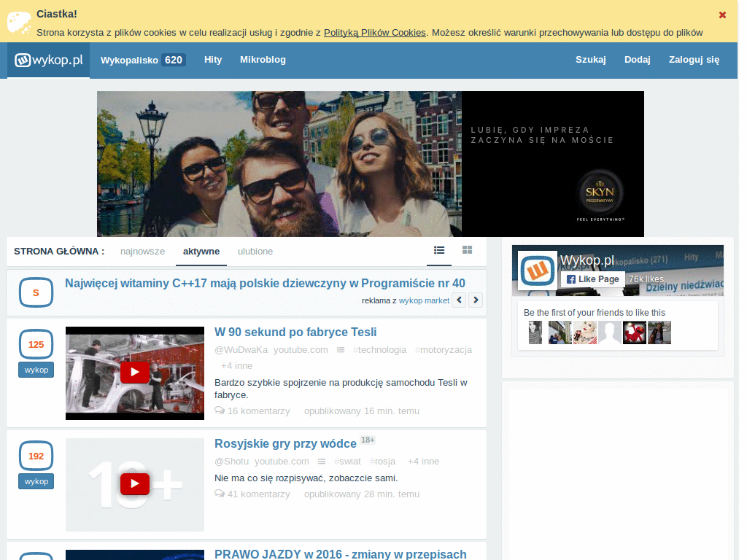Go to the Hity section

point(213,60)
